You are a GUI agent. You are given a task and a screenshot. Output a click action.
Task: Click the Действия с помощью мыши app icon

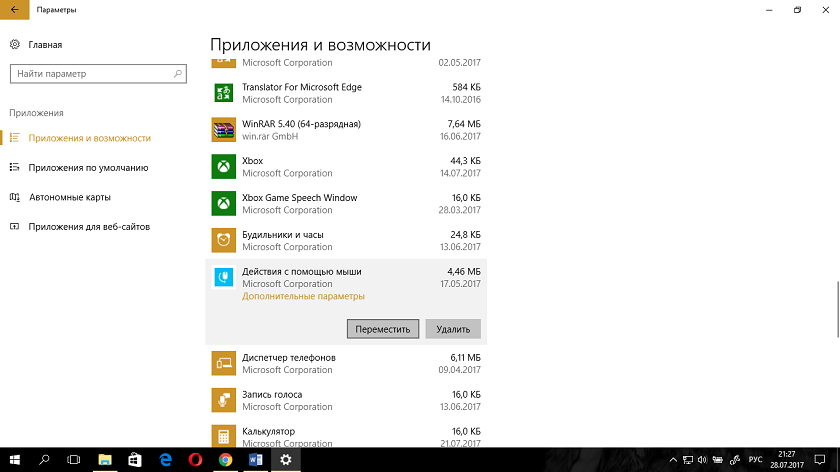pyautogui.click(x=223, y=277)
